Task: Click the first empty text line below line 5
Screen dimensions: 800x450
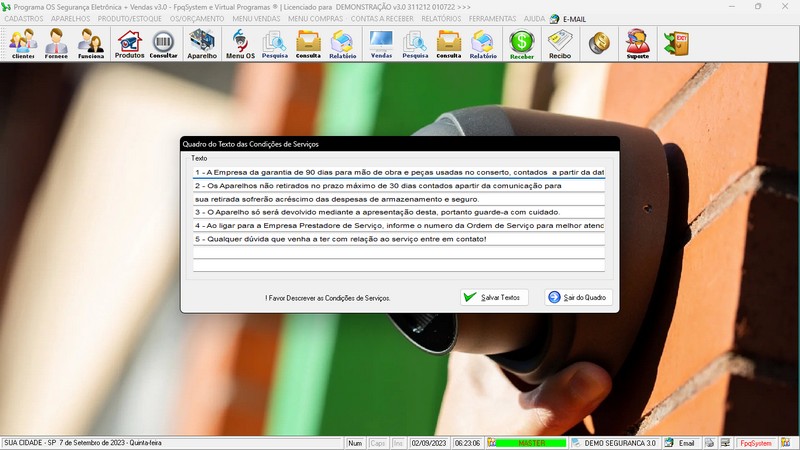Action: click(x=399, y=252)
